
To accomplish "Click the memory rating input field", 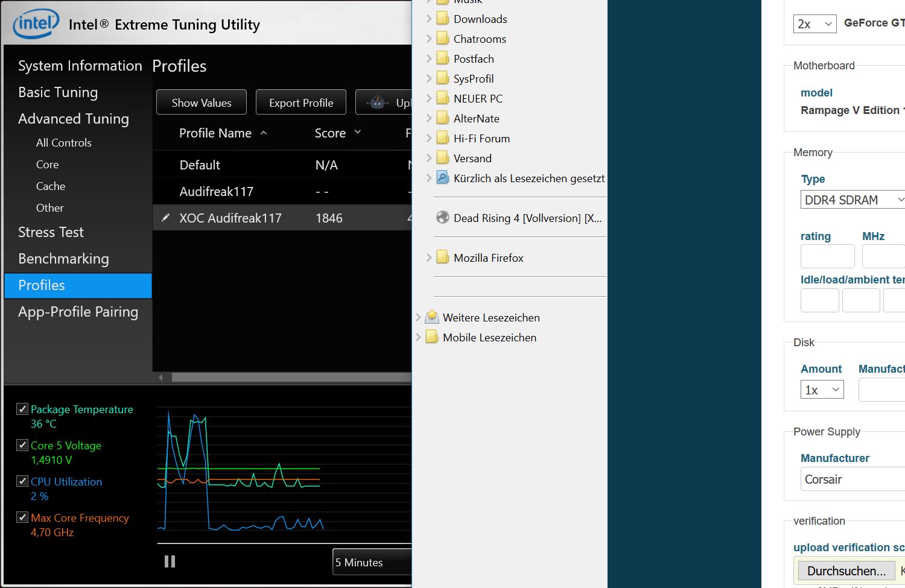I will click(x=827, y=256).
